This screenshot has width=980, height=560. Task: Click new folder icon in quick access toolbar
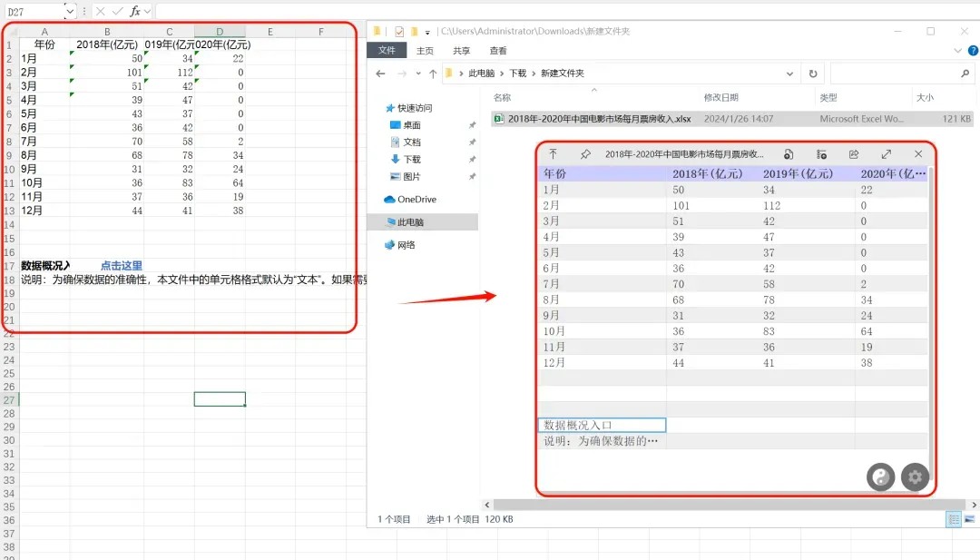414,31
